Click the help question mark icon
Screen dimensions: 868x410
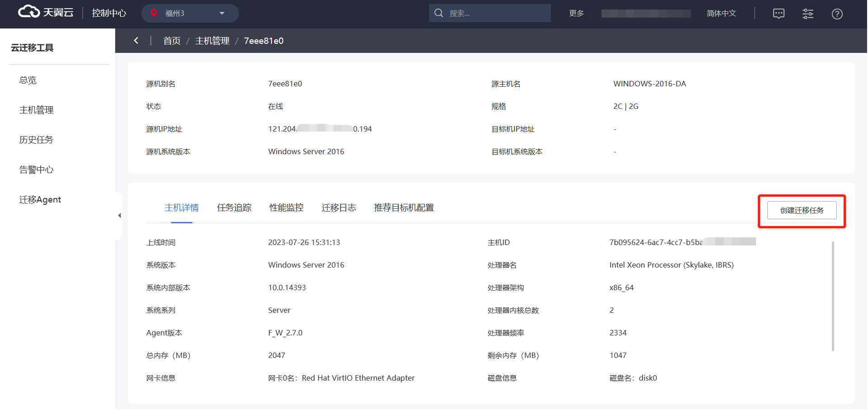(837, 14)
